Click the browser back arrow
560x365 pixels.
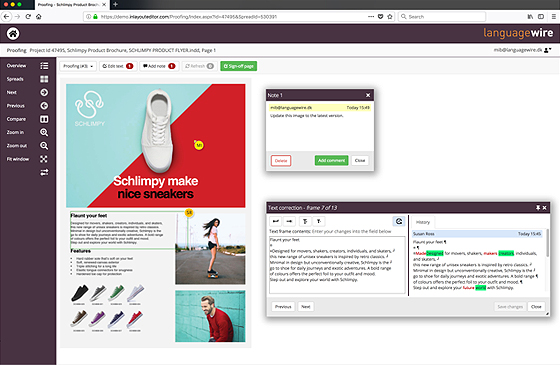pos(7,16)
